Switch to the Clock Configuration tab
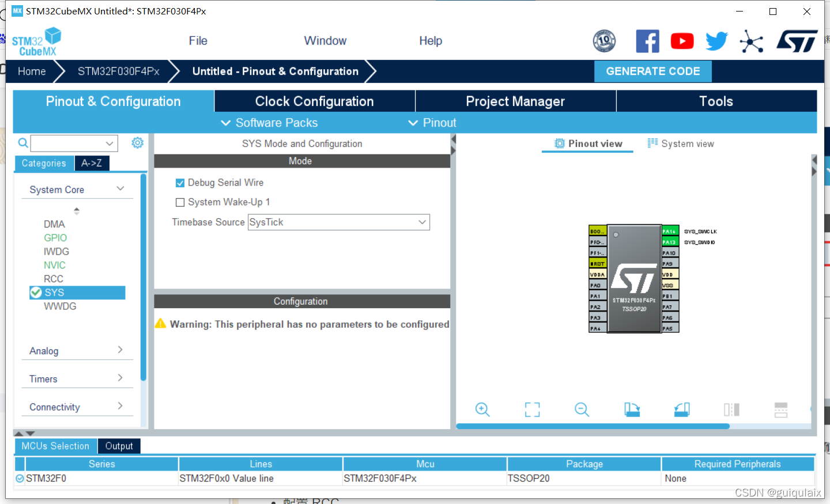830x504 pixels. click(315, 101)
